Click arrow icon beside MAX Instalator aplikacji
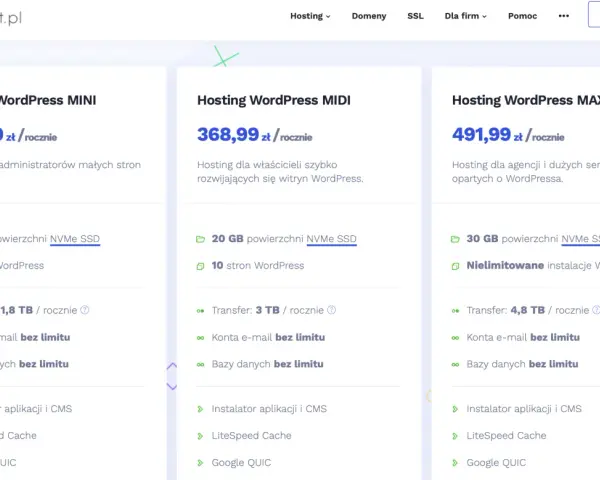This screenshot has height=480, width=600. click(455, 409)
